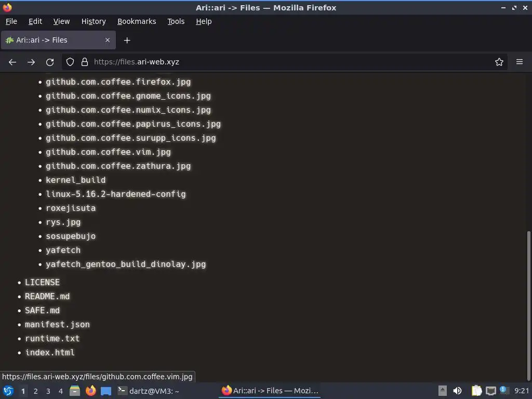Open the SAFE.md file link

42,311
